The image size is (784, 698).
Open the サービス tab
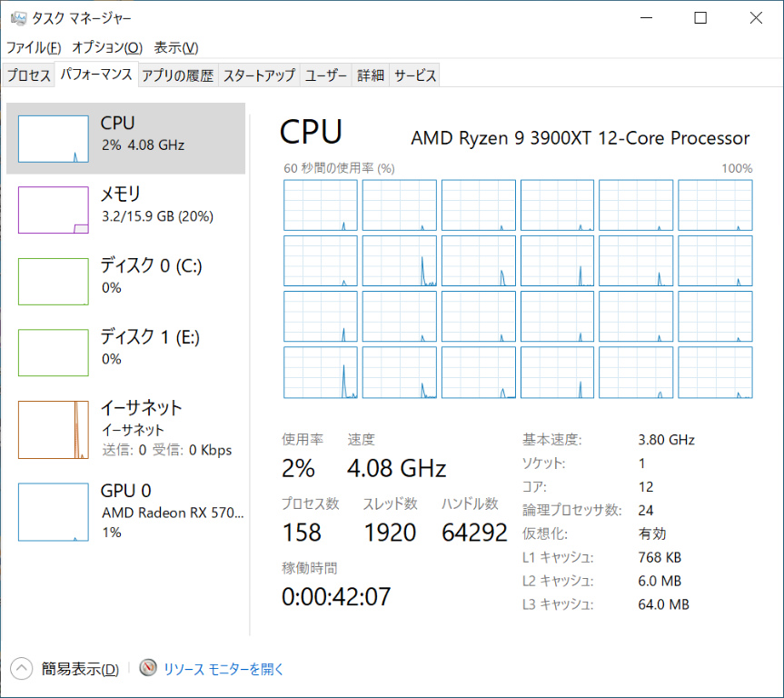click(415, 76)
